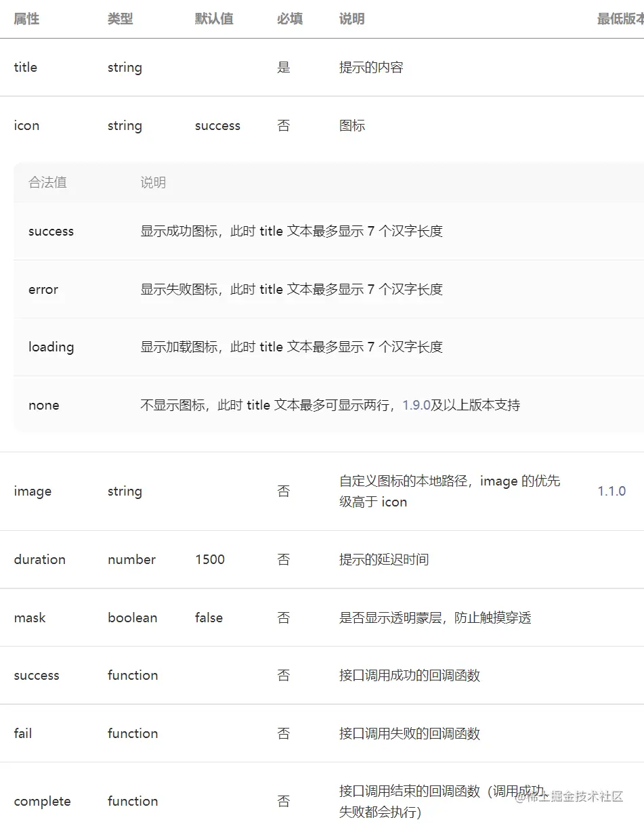Viewport: 644px width, 824px height.
Task: Select function type in success row
Action: 133,675
